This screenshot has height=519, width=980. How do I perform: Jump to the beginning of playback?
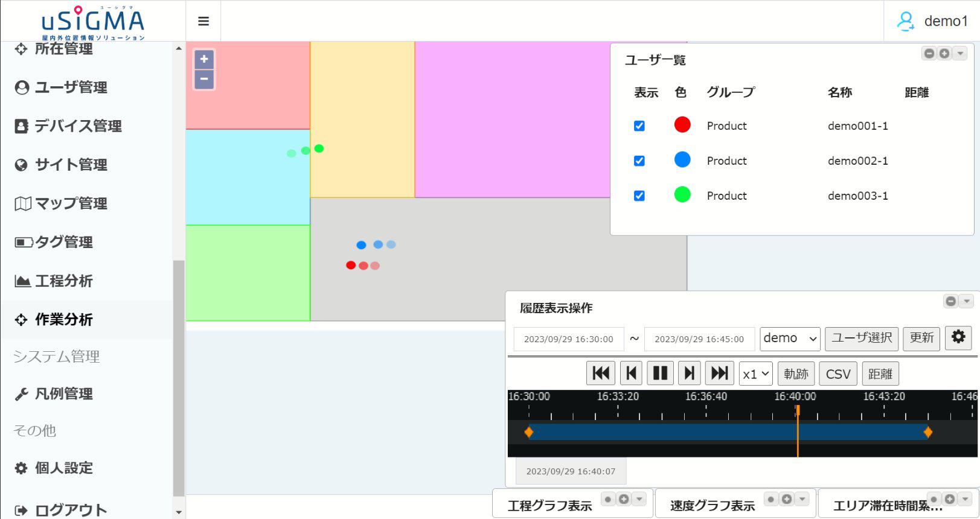point(601,374)
